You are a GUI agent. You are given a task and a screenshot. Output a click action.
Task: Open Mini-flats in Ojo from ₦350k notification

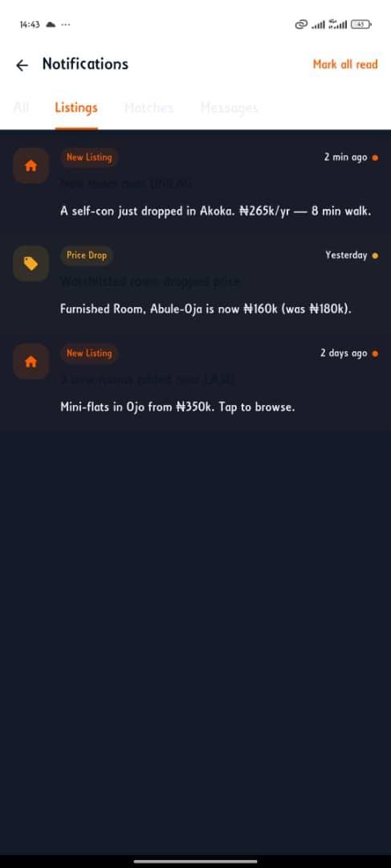[x=196, y=379]
